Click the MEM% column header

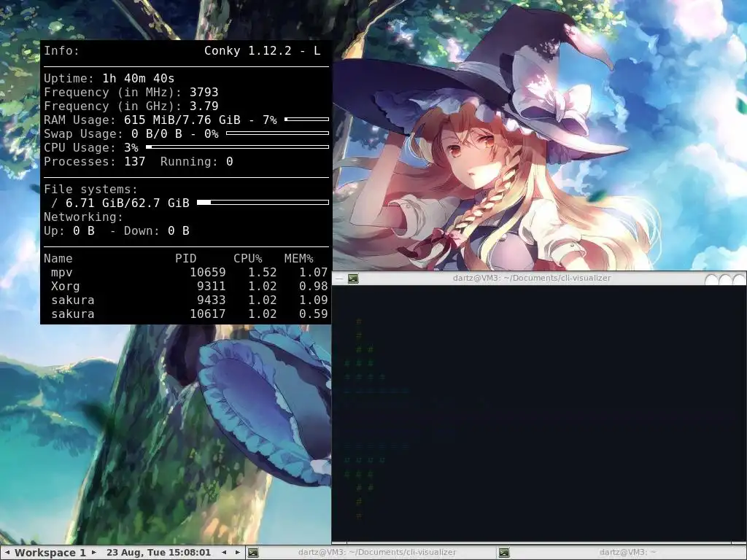click(x=298, y=259)
